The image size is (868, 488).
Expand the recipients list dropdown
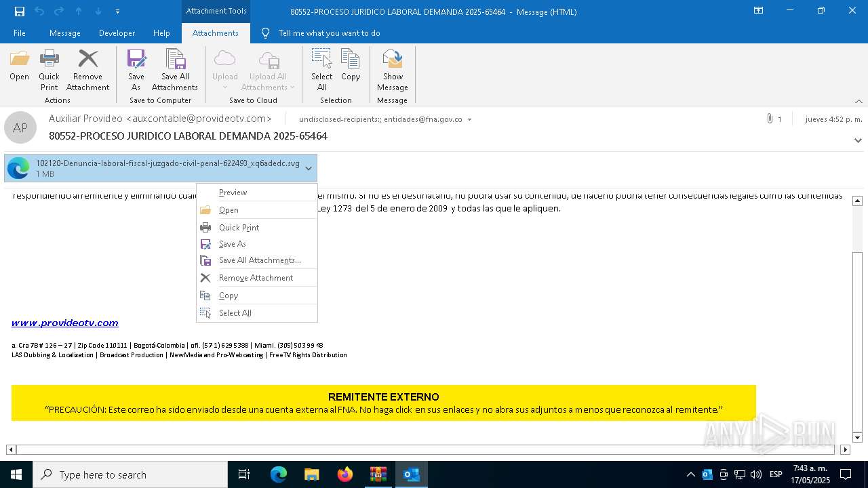coord(469,119)
